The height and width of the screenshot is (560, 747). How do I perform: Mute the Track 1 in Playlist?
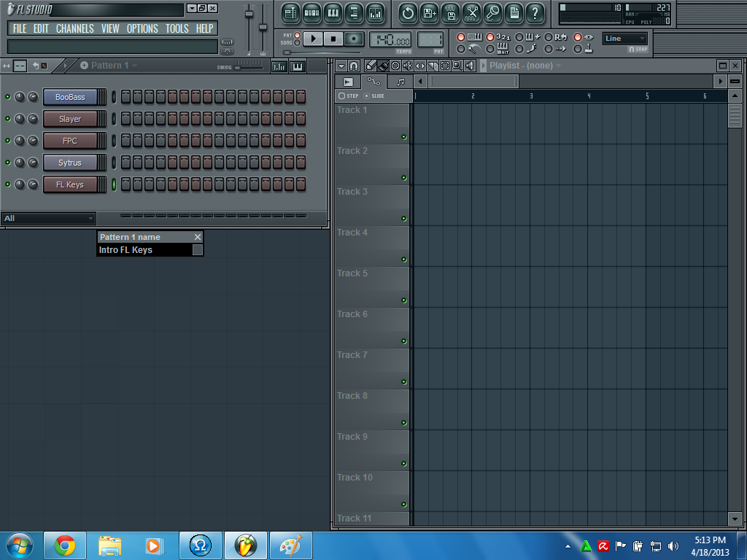click(403, 137)
